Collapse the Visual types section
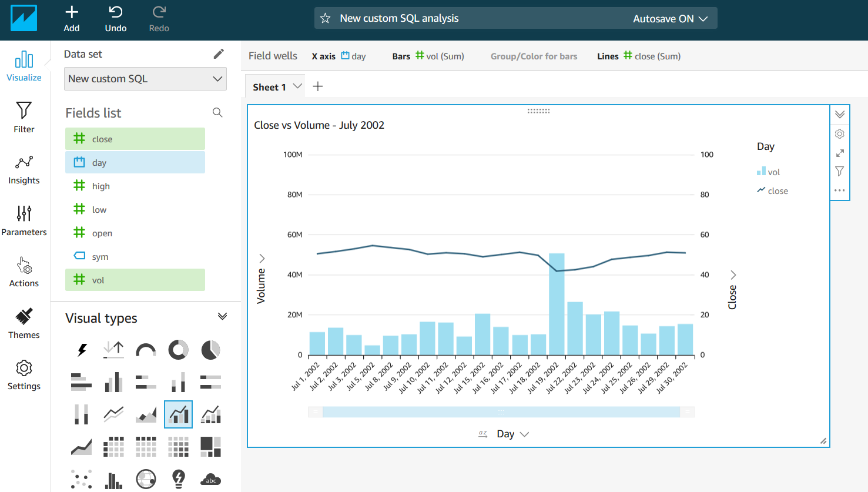Screen dimensions: 868x492 [x=222, y=317]
